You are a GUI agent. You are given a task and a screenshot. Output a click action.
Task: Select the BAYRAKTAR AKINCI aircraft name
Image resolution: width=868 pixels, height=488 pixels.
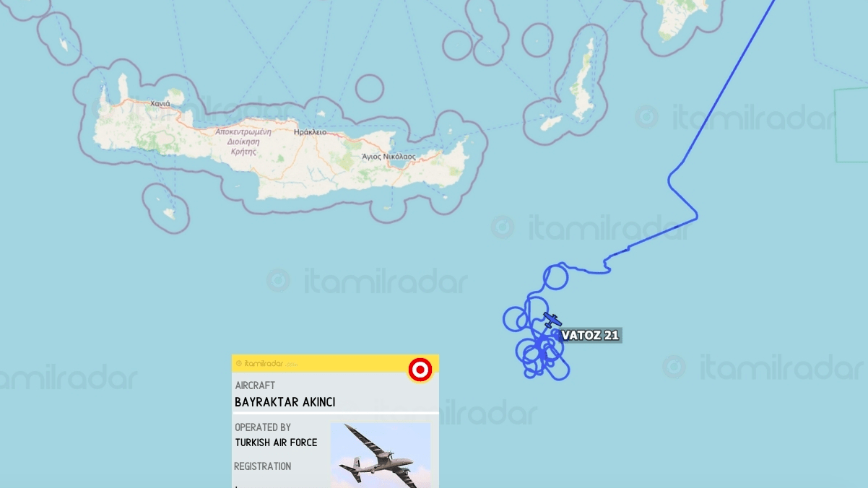pos(285,402)
